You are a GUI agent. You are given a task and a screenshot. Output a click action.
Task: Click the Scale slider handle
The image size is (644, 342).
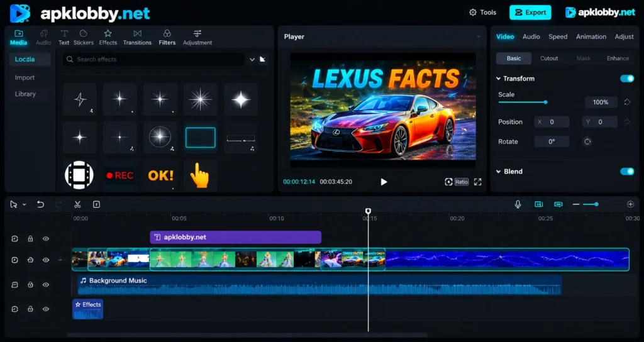[546, 102]
